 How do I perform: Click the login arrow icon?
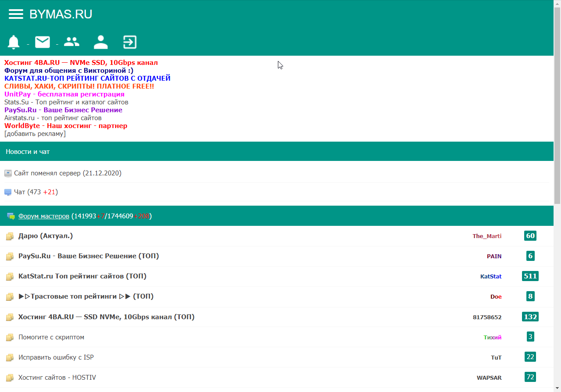coord(130,42)
